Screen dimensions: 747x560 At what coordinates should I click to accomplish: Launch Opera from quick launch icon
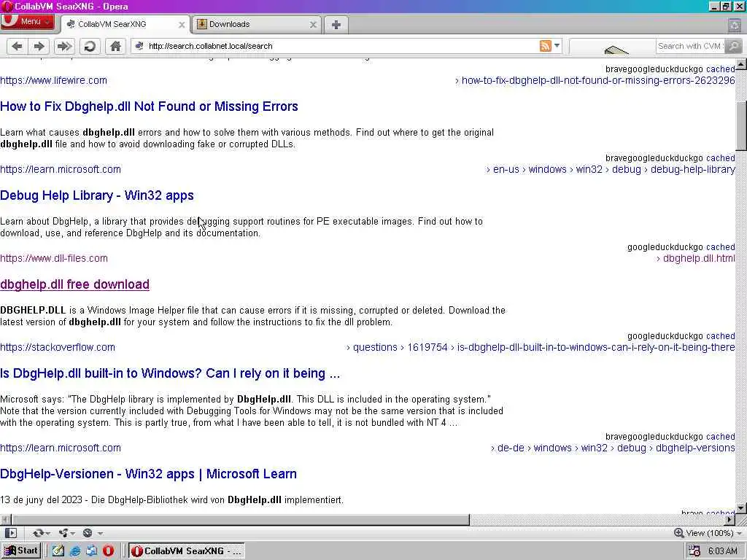point(109,551)
